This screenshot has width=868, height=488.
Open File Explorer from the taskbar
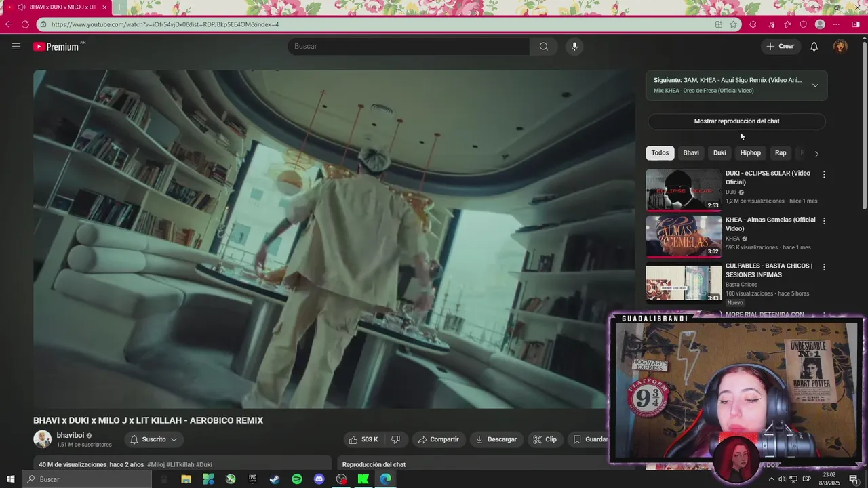[x=186, y=479]
